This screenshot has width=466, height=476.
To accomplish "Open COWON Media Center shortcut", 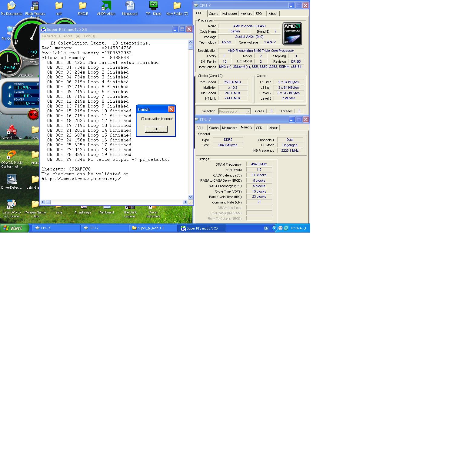I will 12,156.
